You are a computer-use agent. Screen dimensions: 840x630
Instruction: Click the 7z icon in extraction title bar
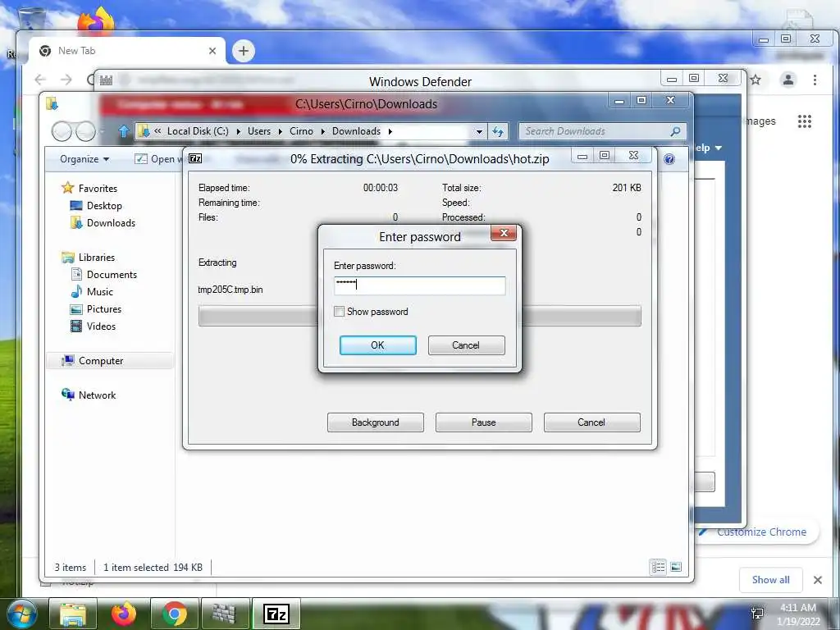tap(195, 158)
